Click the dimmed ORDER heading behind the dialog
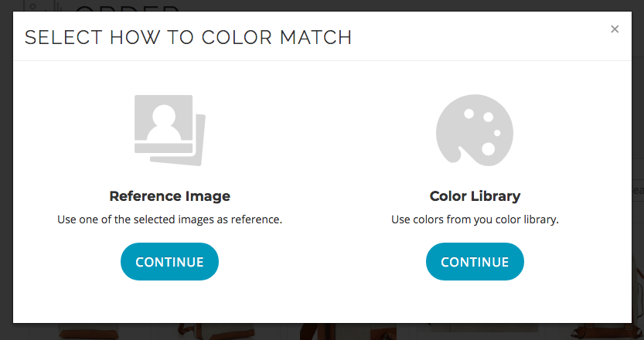 pos(128,7)
